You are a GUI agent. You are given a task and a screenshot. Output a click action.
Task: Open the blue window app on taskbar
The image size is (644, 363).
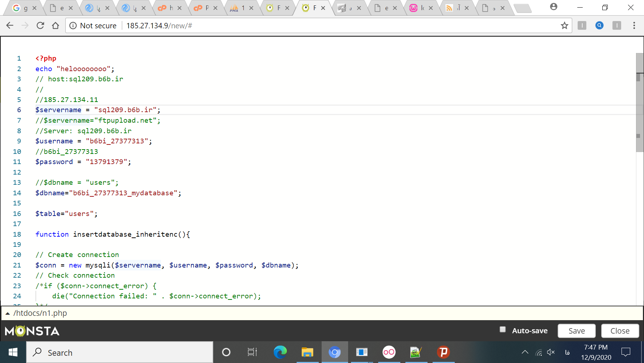coord(362,352)
